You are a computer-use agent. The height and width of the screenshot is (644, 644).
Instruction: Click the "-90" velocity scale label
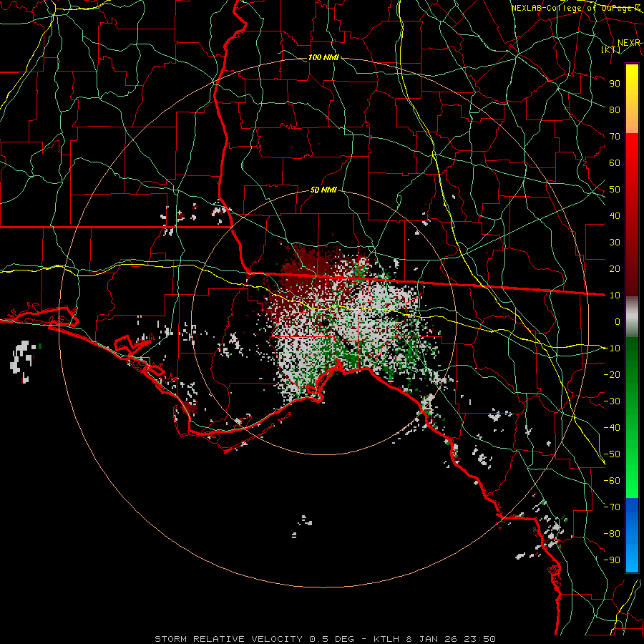pos(612,560)
